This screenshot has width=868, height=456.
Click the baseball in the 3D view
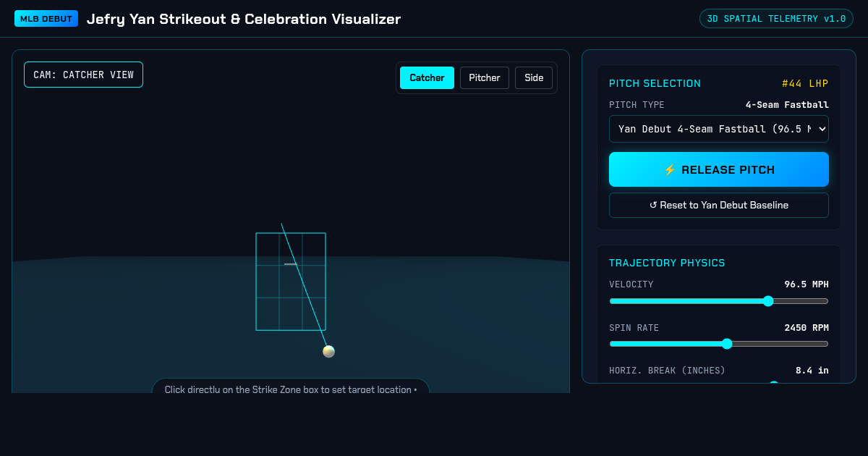(x=328, y=351)
